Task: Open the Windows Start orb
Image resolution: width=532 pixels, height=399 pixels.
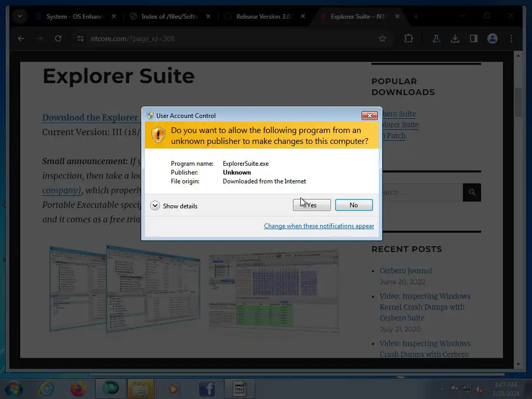Action: (x=14, y=389)
